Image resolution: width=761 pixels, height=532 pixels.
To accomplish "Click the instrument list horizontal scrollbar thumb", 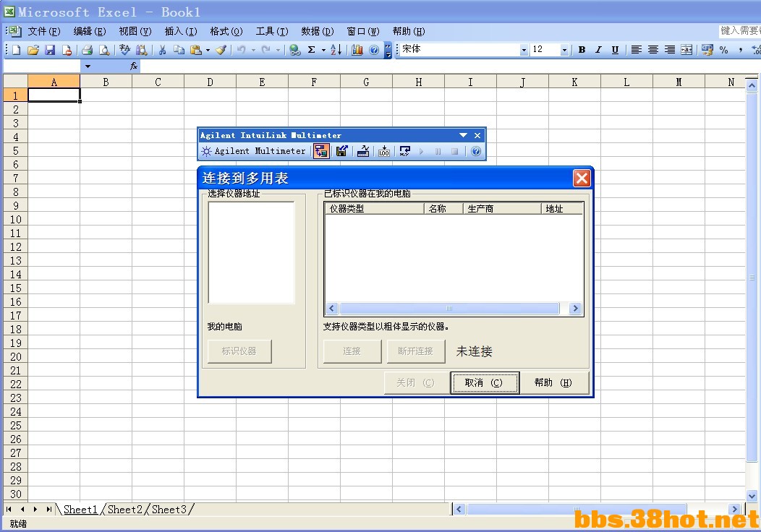I will (449, 309).
